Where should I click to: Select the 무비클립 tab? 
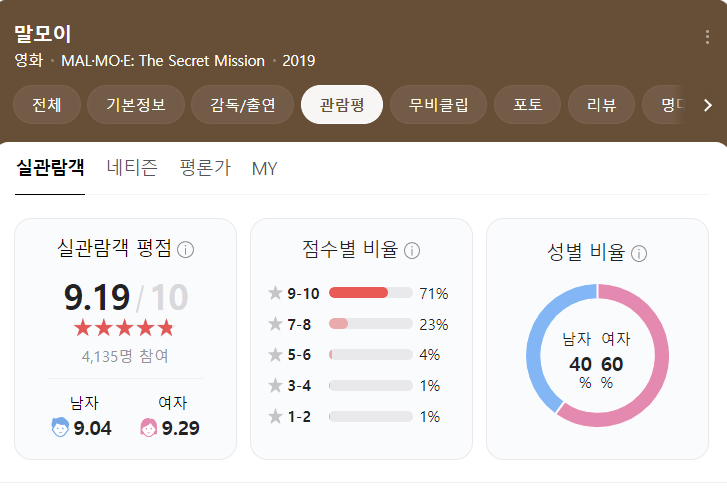pyautogui.click(x=438, y=105)
